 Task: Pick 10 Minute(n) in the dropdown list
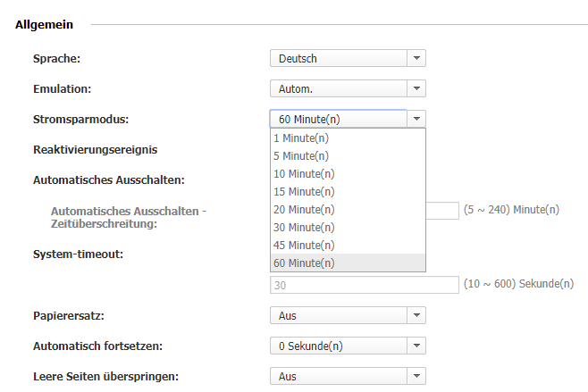(348, 174)
